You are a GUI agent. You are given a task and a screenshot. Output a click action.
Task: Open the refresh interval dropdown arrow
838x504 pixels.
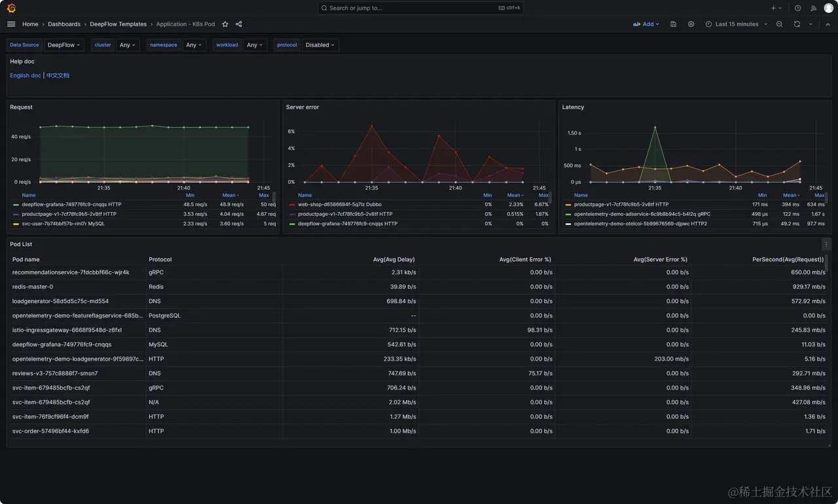[x=811, y=24]
